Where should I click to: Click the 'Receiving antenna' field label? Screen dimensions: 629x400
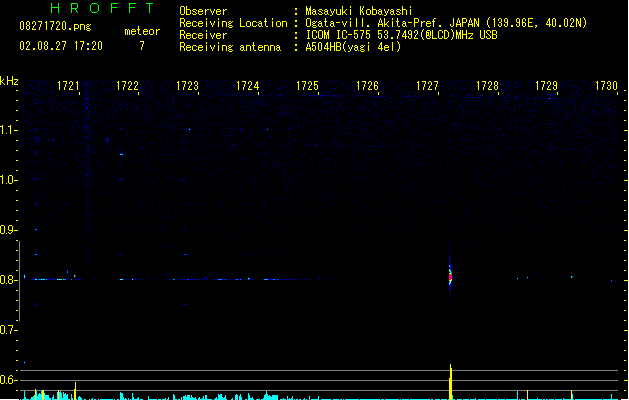pyautogui.click(x=230, y=47)
